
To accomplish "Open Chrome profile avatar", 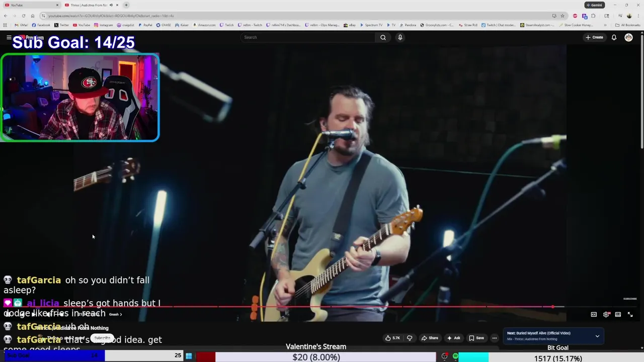I will point(629,16).
